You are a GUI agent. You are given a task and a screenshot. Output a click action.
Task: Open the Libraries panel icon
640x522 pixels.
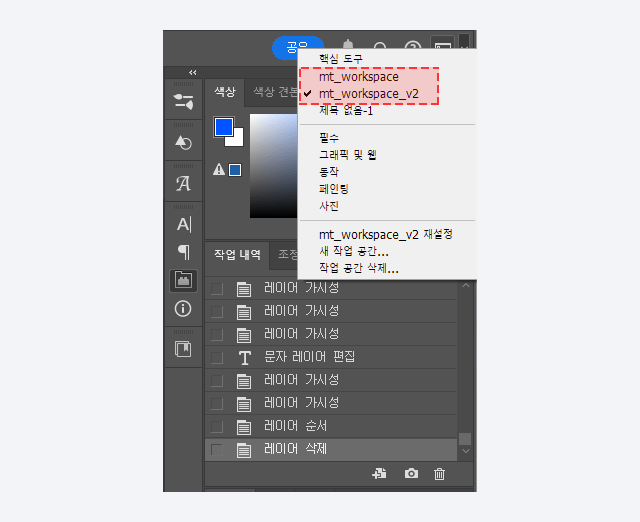pos(183,349)
